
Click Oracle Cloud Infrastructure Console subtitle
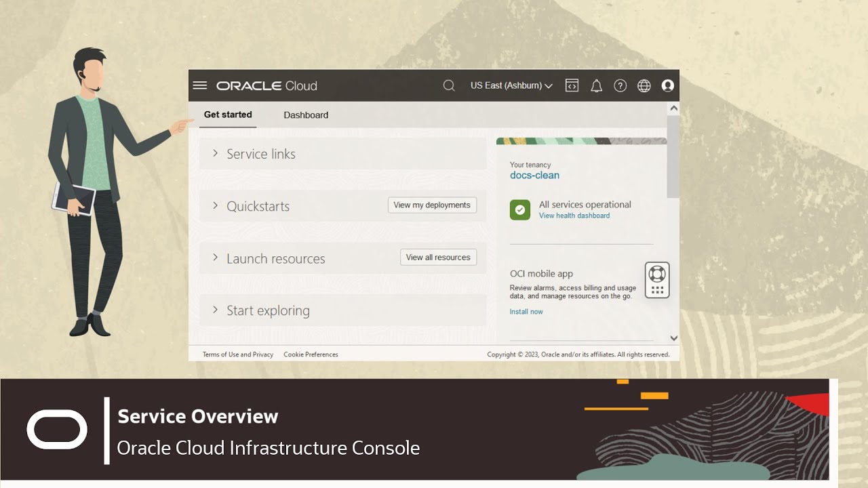269,448
